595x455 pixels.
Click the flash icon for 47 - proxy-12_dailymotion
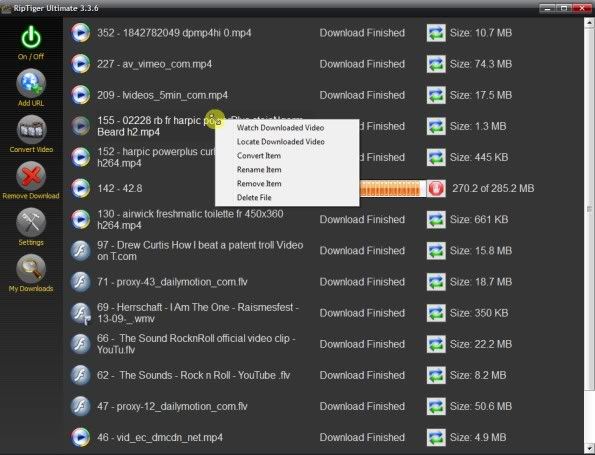(80, 406)
